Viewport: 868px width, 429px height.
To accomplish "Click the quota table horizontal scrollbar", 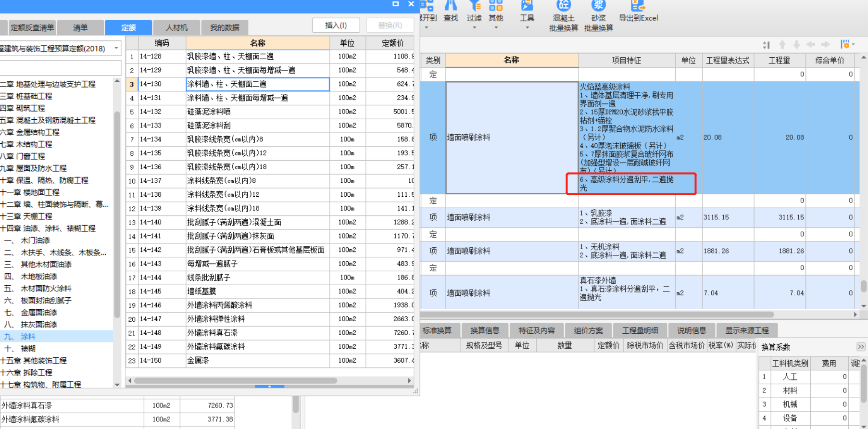I will click(x=236, y=380).
